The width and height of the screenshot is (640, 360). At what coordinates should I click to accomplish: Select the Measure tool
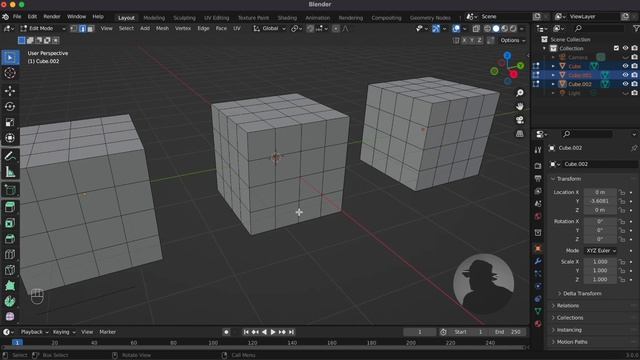pos(10,172)
